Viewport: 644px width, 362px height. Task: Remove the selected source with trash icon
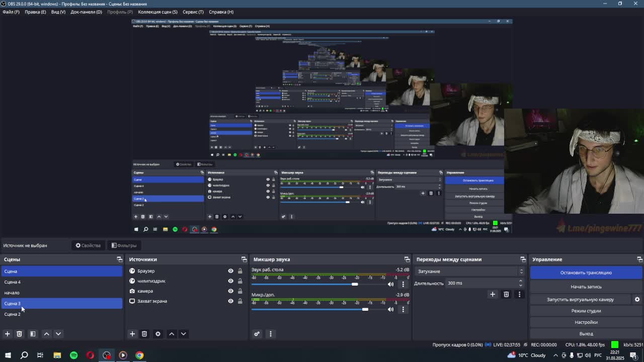tap(144, 334)
